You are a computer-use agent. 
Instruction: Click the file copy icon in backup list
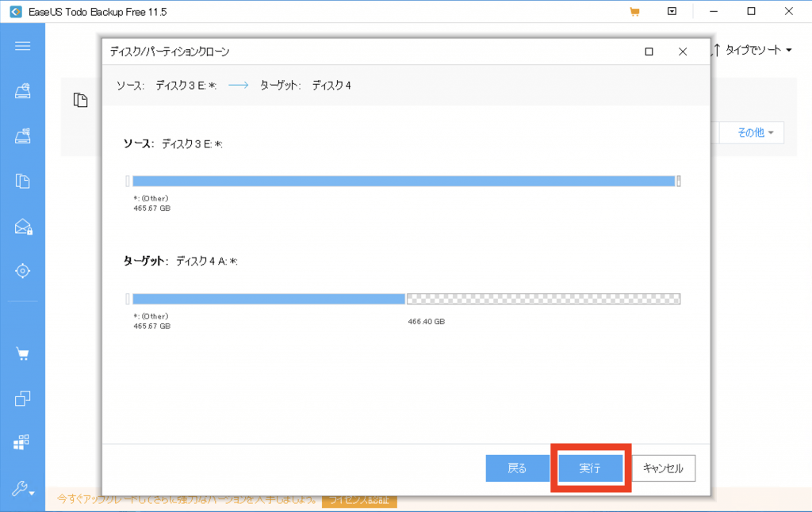click(79, 100)
